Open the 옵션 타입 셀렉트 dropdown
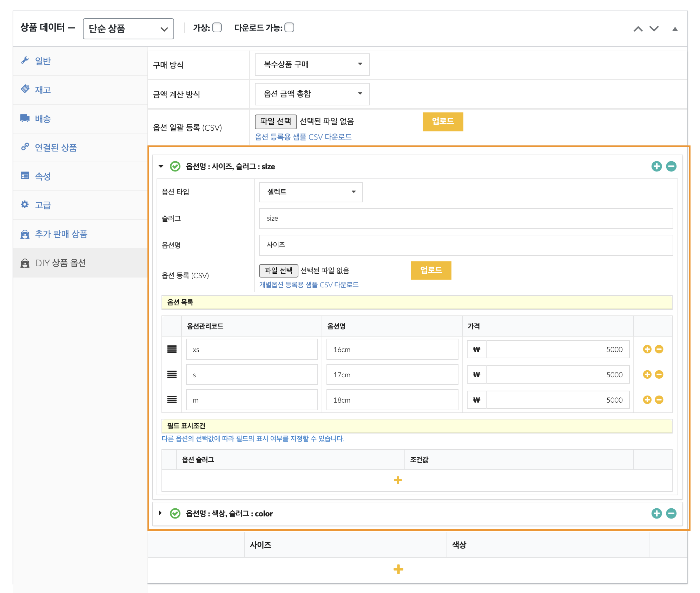 click(x=310, y=192)
